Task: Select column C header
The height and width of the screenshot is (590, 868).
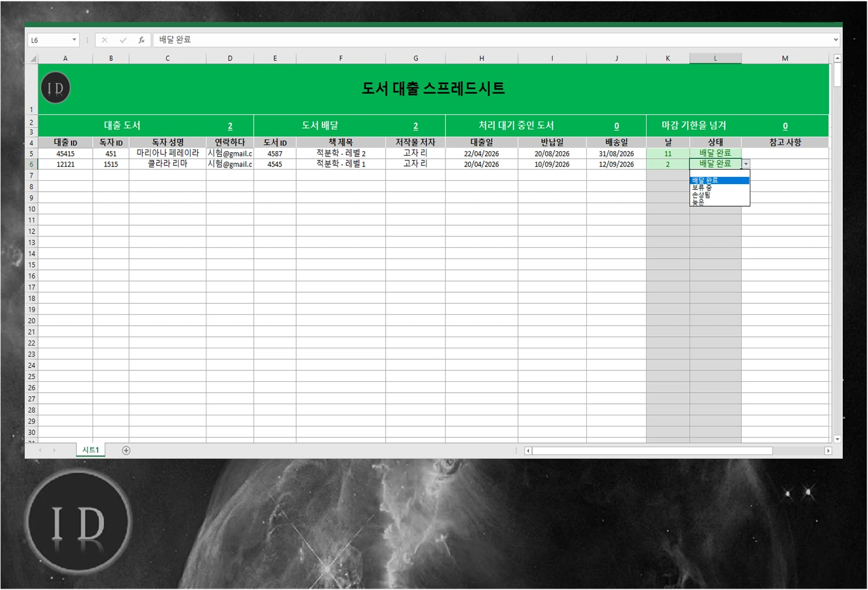Action: pos(168,58)
